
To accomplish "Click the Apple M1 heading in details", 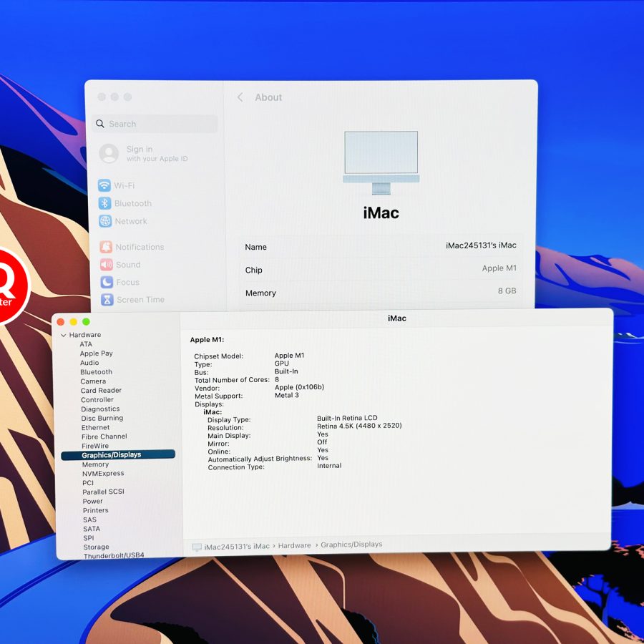I will pos(207,340).
